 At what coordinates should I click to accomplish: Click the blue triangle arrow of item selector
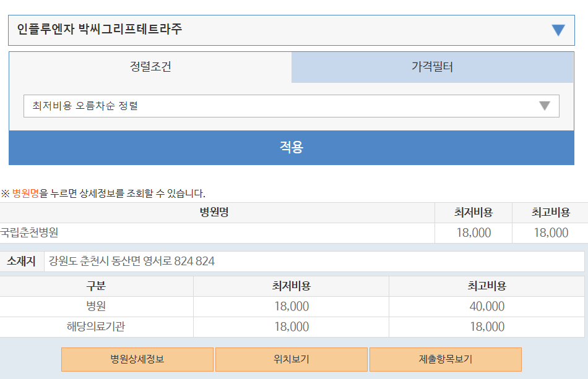pos(558,30)
